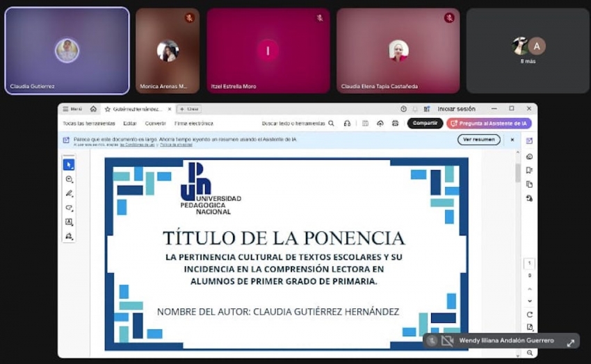The height and width of the screenshot is (364, 591).
Task: Select Claudia Elena Tapia Castañeda tile
Action: (398, 51)
